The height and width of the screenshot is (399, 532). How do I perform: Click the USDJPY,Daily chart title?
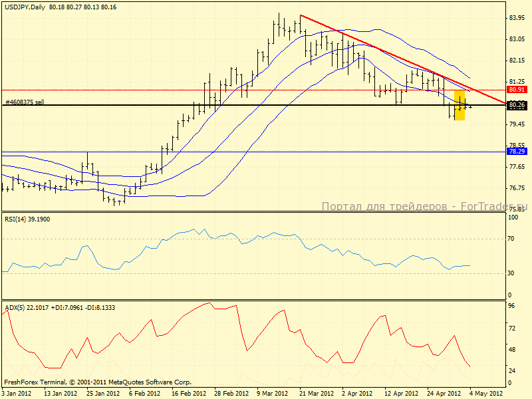click(x=24, y=7)
